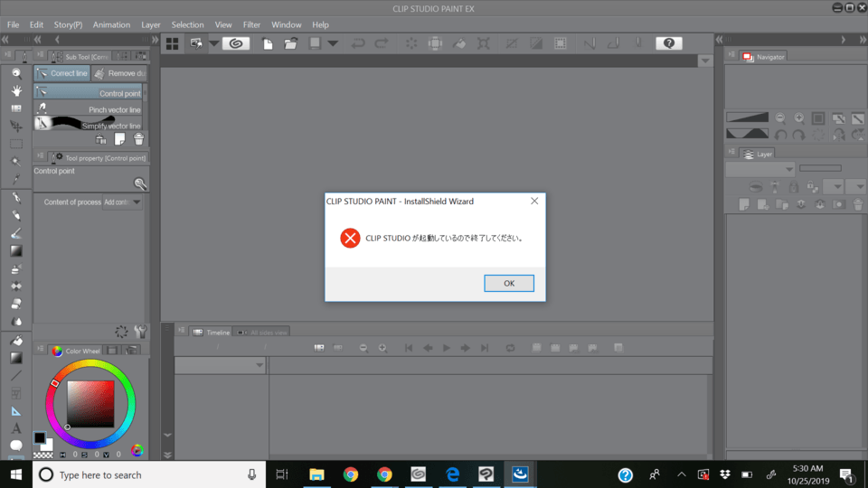Duplicate sub tool with page icon
Image resolution: width=868 pixels, height=488 pixels.
coord(119,139)
